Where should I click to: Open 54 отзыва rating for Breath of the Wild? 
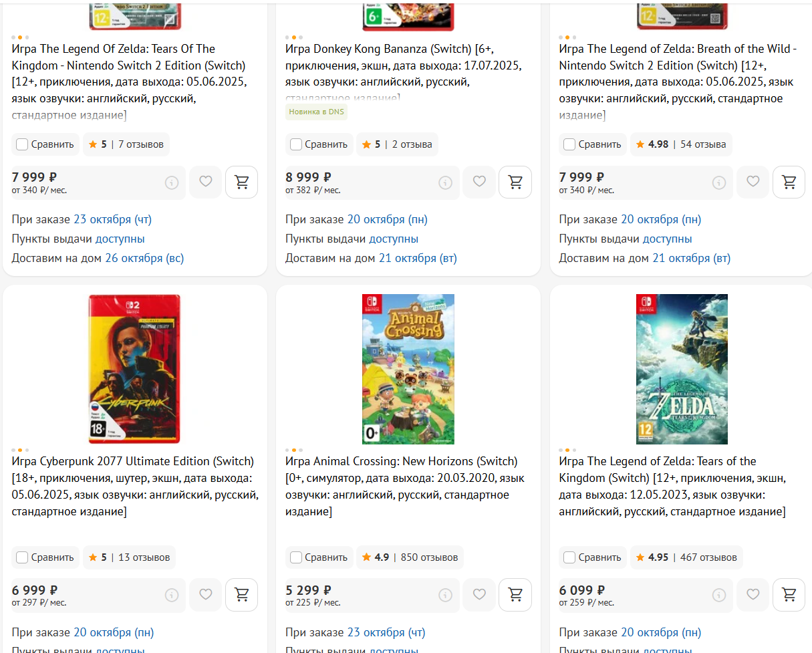coord(681,144)
